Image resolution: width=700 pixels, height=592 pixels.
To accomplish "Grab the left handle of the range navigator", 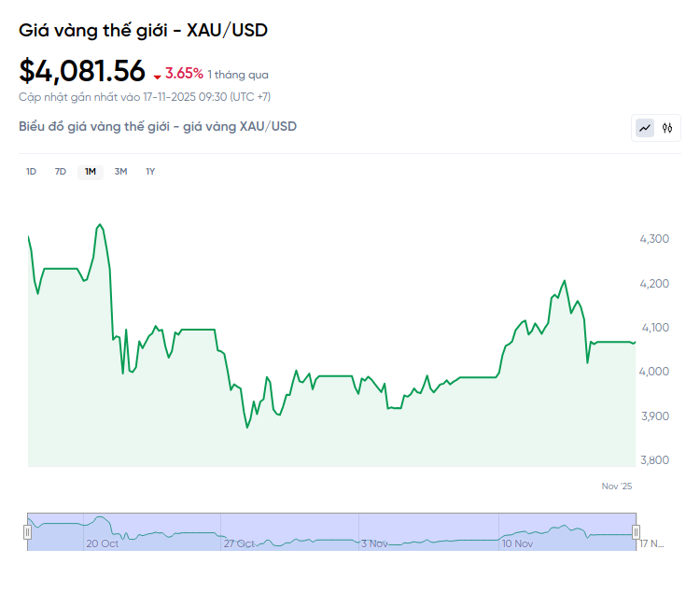I will click(x=27, y=532).
